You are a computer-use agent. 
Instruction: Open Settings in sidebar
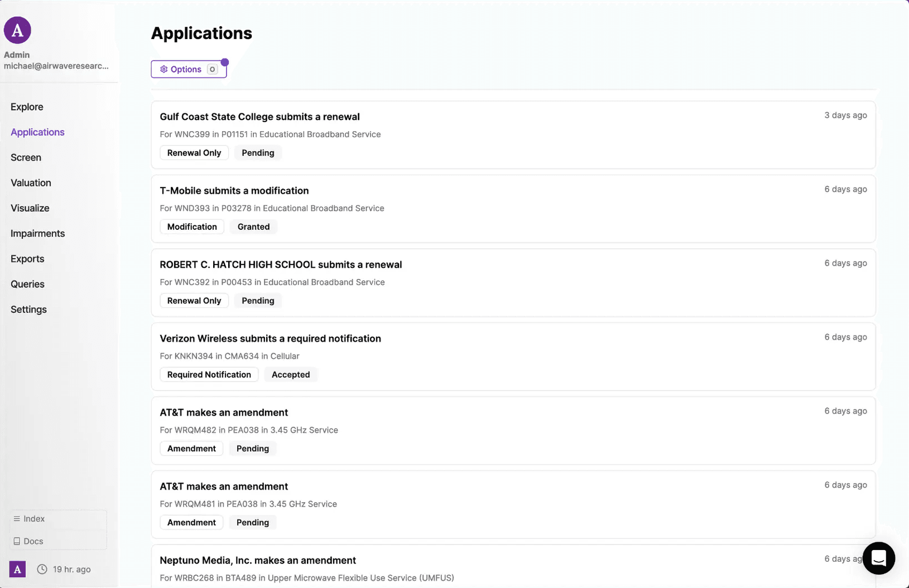[x=28, y=310]
